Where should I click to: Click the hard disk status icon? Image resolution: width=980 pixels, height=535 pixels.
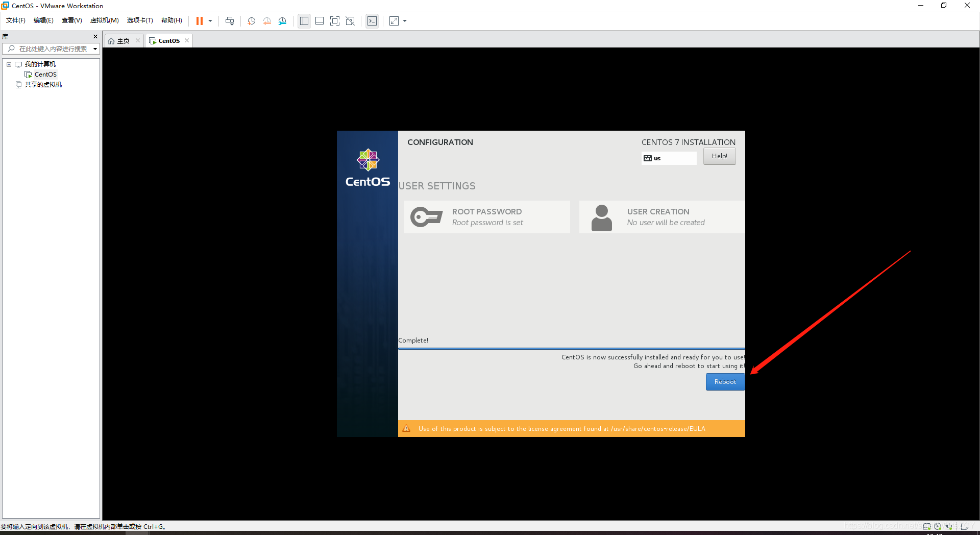pyautogui.click(x=926, y=526)
